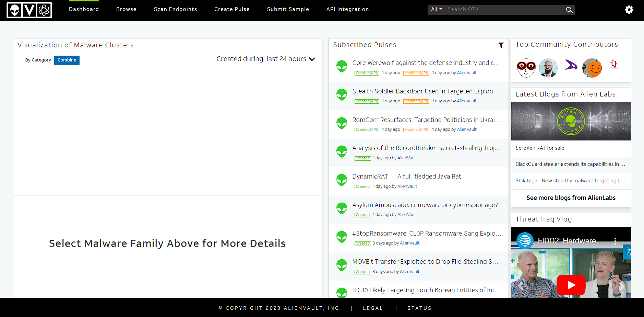The image size is (644, 317).
Task: Open settings via the gear icon
Action: 629,9
